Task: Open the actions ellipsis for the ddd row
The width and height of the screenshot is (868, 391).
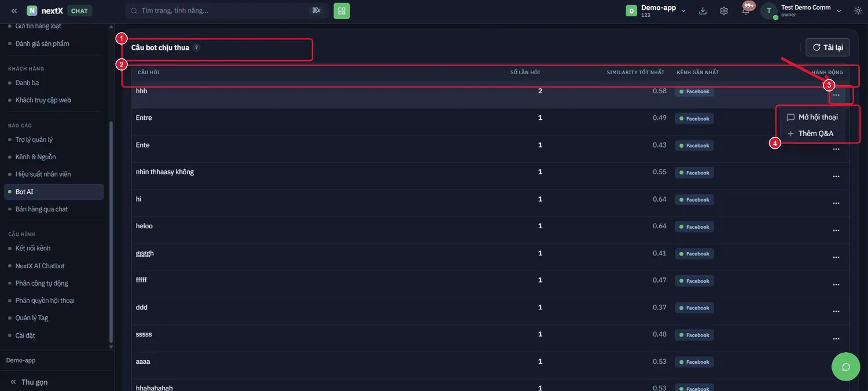Action: tap(836, 312)
